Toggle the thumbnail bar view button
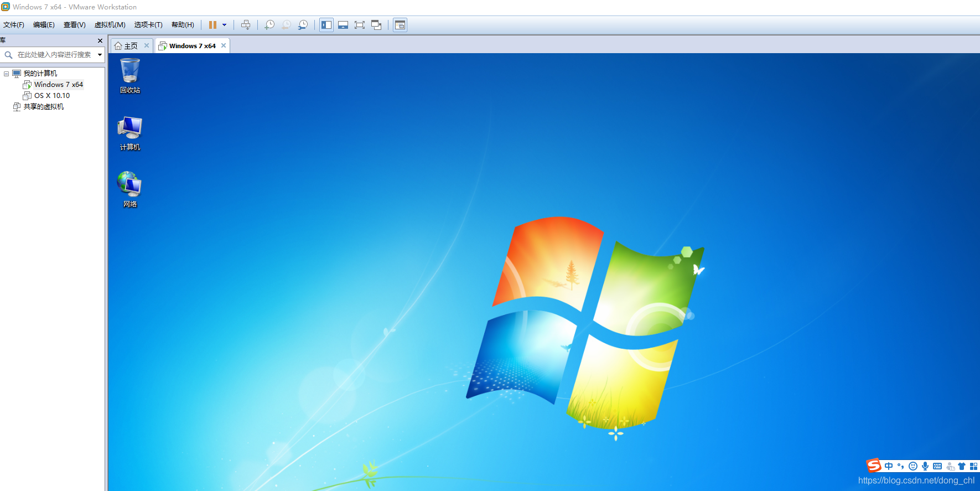The image size is (980, 491). coord(343,25)
